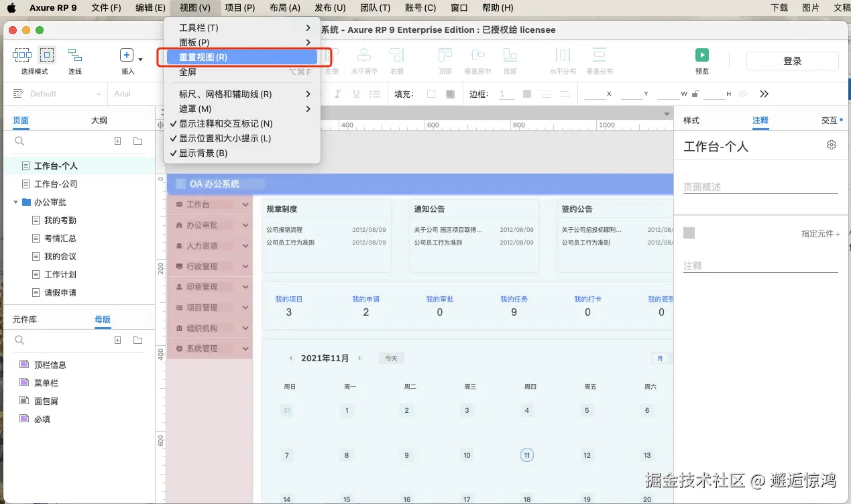Viewport: 851px width, 504px height.
Task: Click the green 预览 play icon
Action: (701, 56)
